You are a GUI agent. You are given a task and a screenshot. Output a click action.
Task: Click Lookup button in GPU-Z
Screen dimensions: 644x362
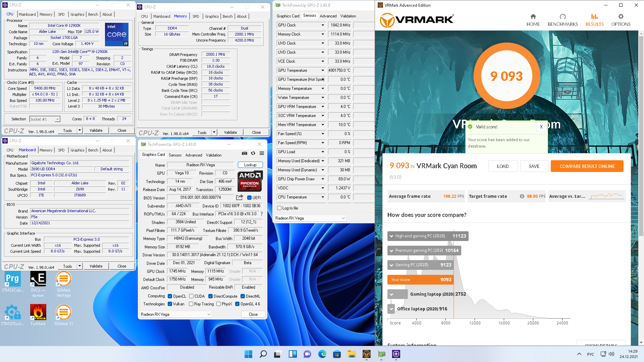[x=250, y=165]
